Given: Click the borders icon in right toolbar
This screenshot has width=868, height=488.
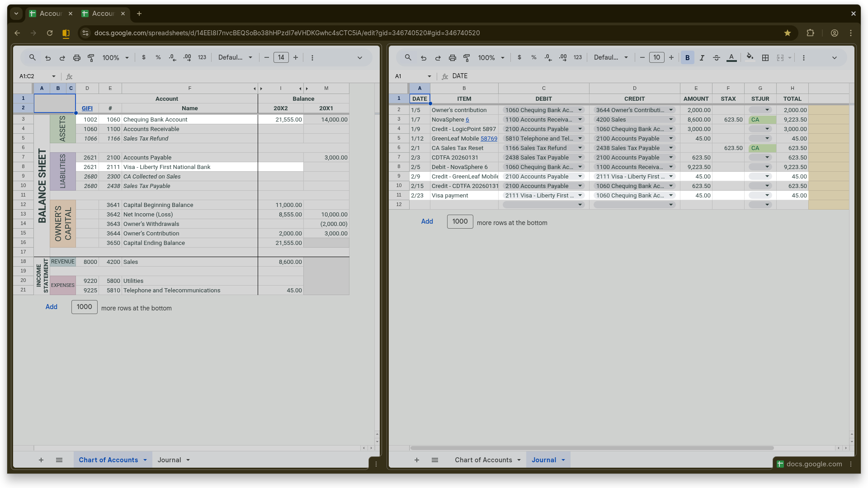Looking at the screenshot, I should pos(765,58).
